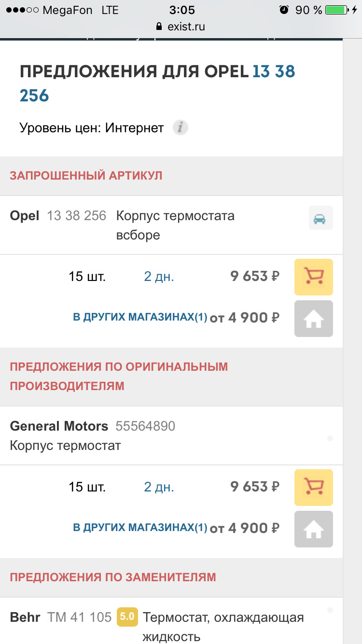Tap the battery indicator in status bar
The width and height of the screenshot is (362, 644).
(338, 10)
